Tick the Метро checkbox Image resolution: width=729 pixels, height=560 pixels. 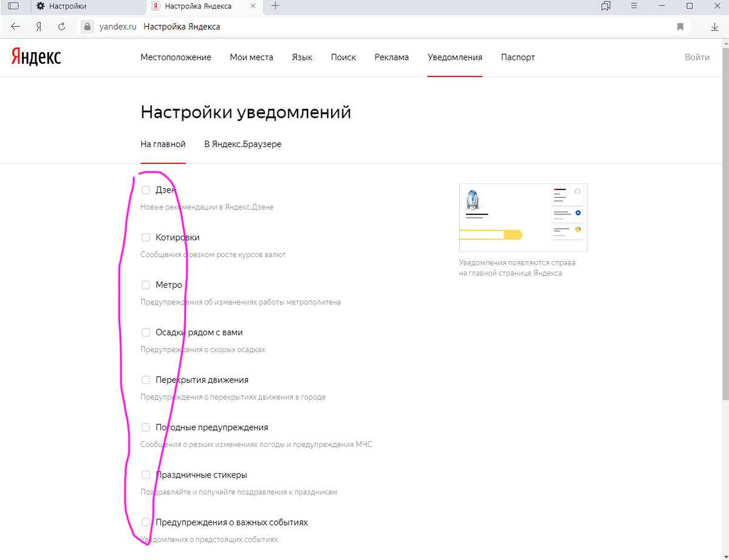coord(146,285)
